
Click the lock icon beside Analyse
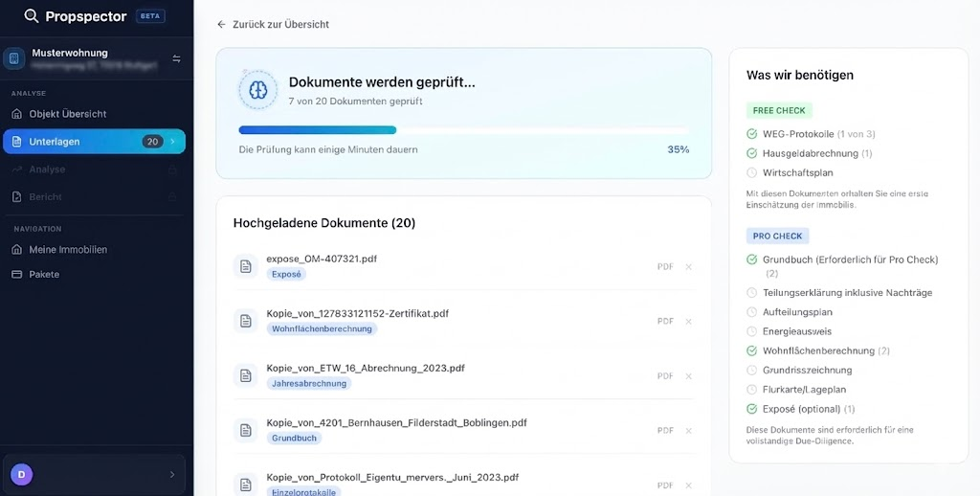pos(172,169)
